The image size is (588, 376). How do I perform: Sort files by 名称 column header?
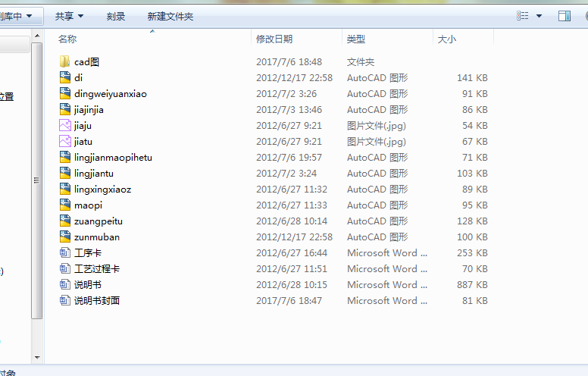[x=68, y=39]
